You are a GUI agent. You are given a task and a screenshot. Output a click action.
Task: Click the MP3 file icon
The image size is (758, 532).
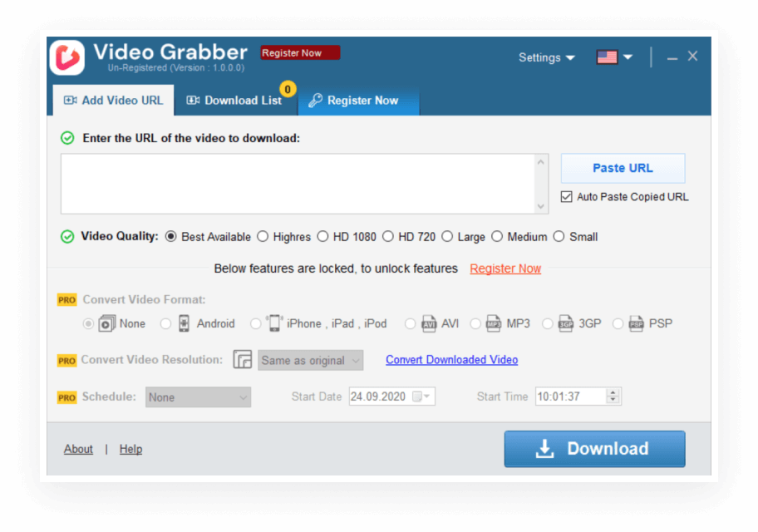click(x=493, y=323)
